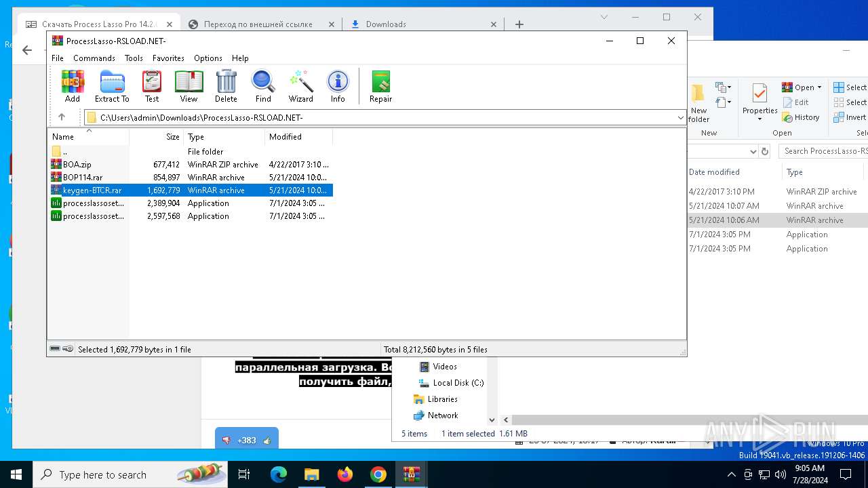
Task: Launch the Wizard tool
Action: pyautogui.click(x=300, y=86)
